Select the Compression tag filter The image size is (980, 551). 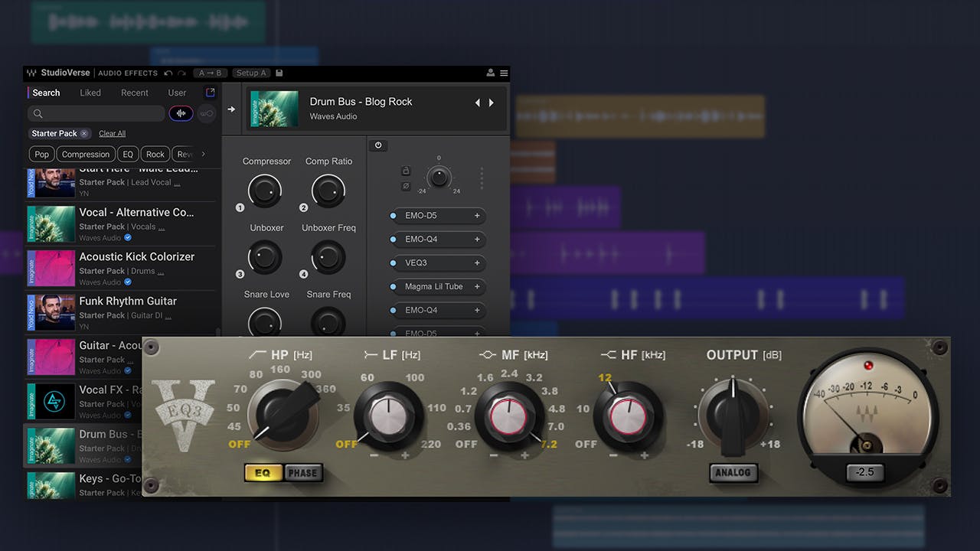click(86, 155)
